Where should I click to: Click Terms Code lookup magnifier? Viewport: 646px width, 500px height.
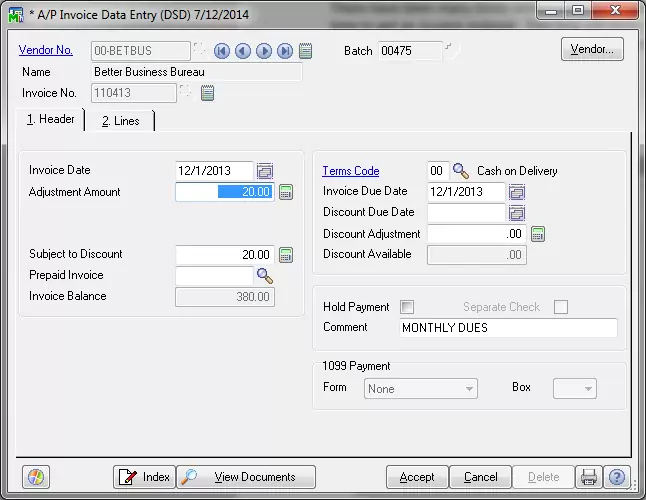coord(460,171)
